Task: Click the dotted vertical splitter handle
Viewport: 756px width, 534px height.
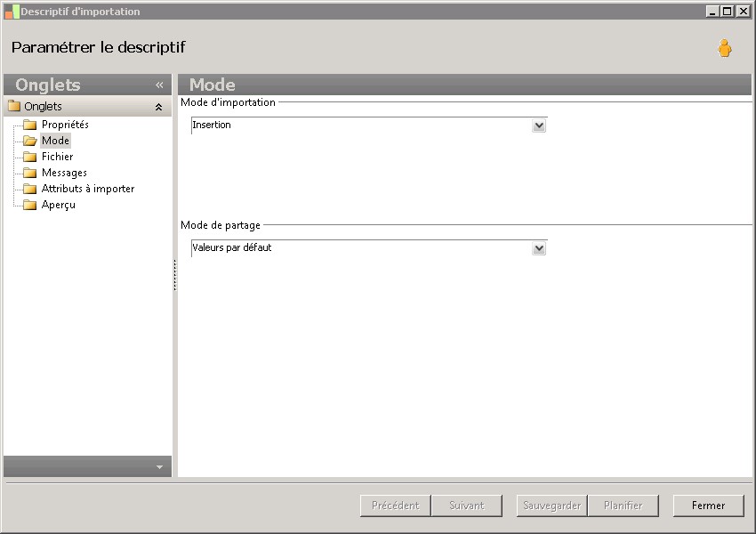Action: [x=175, y=275]
